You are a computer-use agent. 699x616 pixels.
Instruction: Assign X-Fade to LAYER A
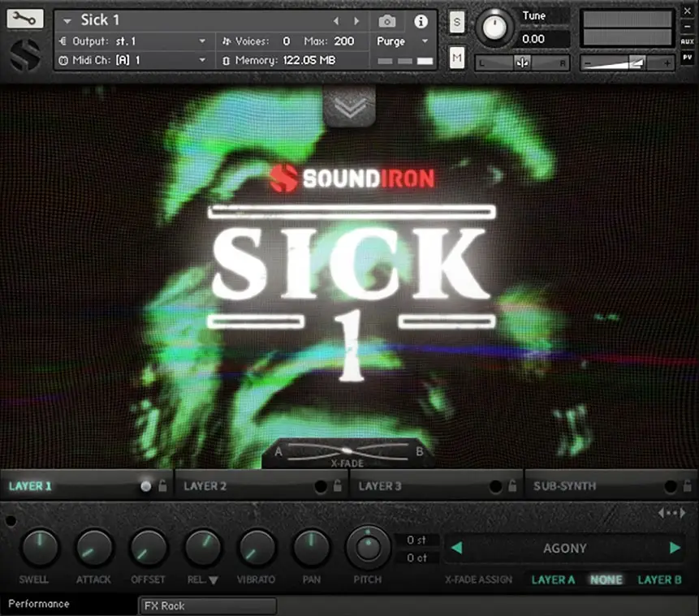[x=553, y=579]
